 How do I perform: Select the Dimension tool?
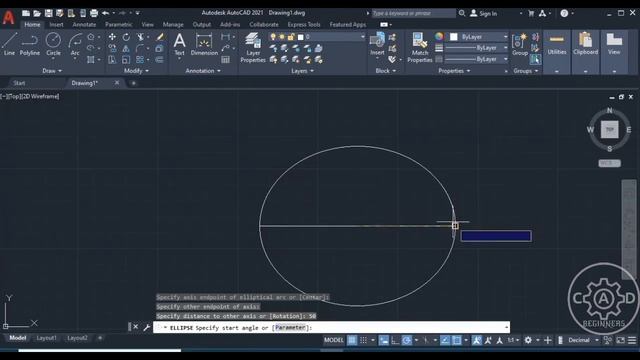204,44
